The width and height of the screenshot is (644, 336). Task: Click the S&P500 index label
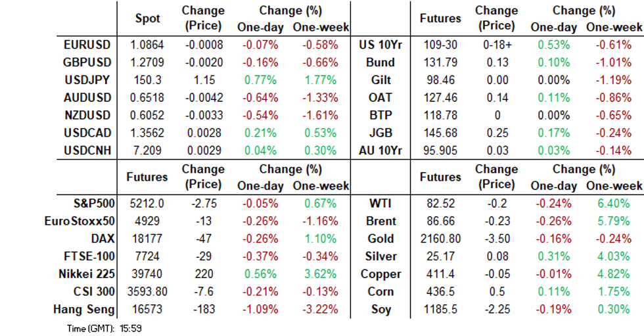(93, 203)
